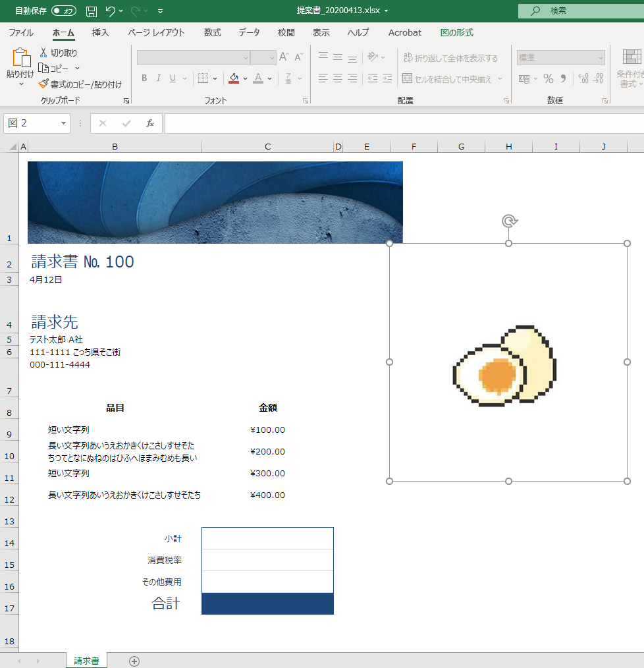Click the dark blue 合計 total cell
The width and height of the screenshot is (644, 668).
click(267, 603)
